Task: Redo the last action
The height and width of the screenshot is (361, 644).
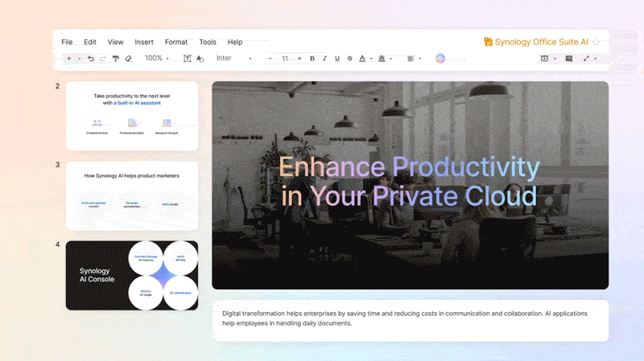Action: 103,59
